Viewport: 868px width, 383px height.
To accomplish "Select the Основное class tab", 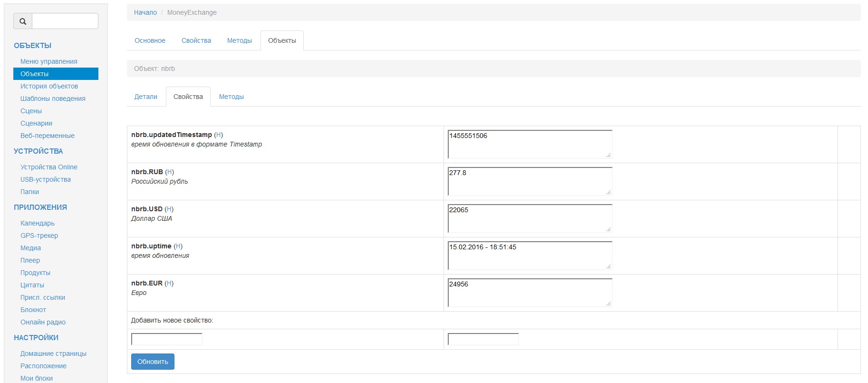I will point(150,40).
